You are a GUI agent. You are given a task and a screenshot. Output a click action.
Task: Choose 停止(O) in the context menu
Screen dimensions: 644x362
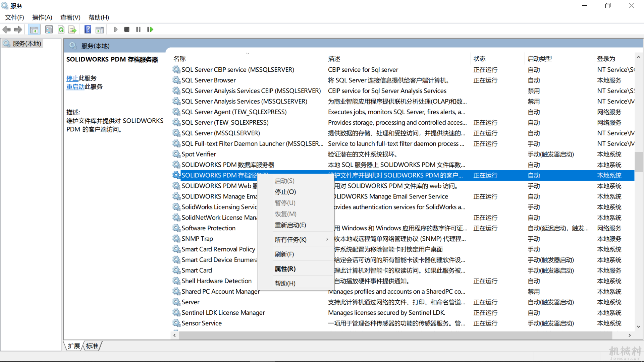point(296,192)
